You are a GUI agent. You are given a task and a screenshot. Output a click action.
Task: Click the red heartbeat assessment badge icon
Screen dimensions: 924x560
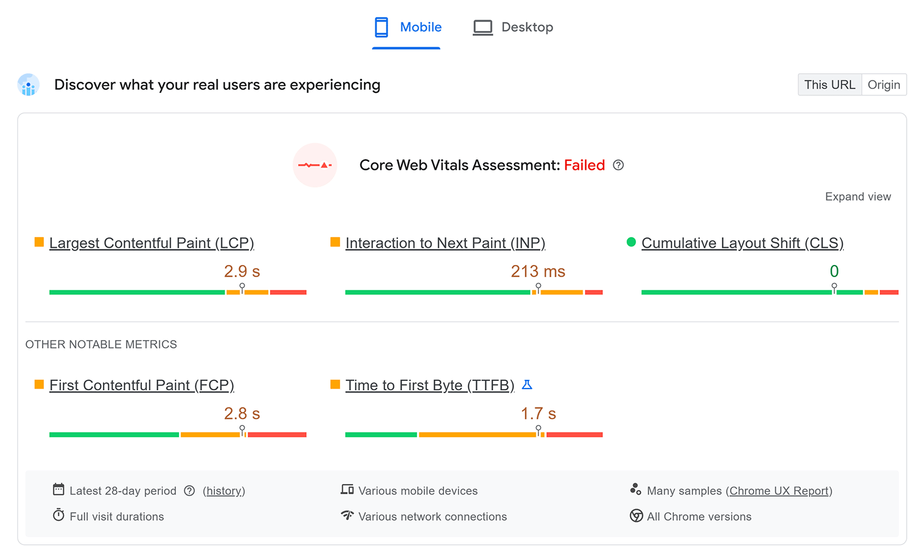(x=315, y=166)
